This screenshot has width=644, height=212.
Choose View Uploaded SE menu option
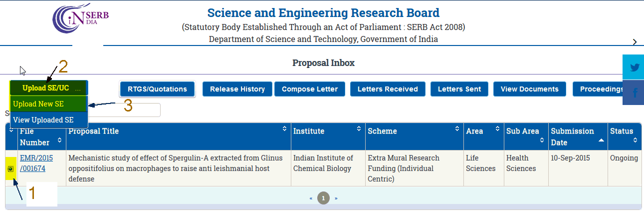[x=43, y=120]
